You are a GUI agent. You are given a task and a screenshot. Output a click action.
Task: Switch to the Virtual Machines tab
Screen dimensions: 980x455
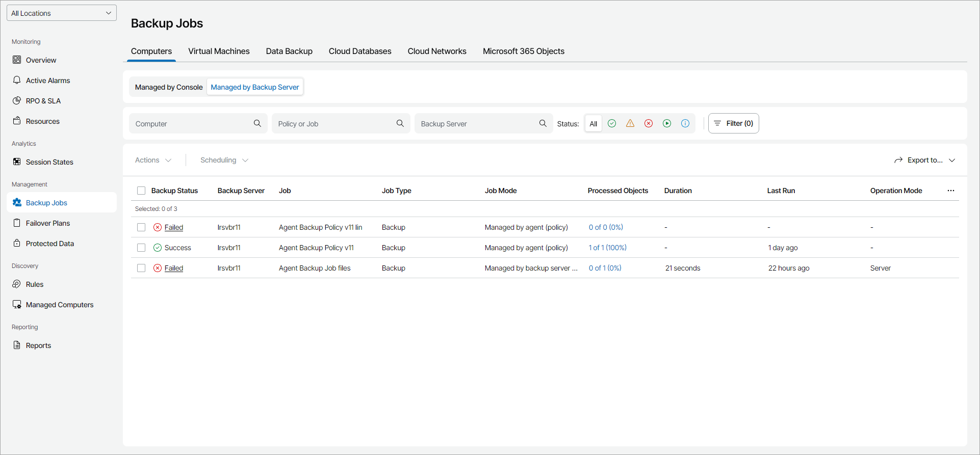219,51
